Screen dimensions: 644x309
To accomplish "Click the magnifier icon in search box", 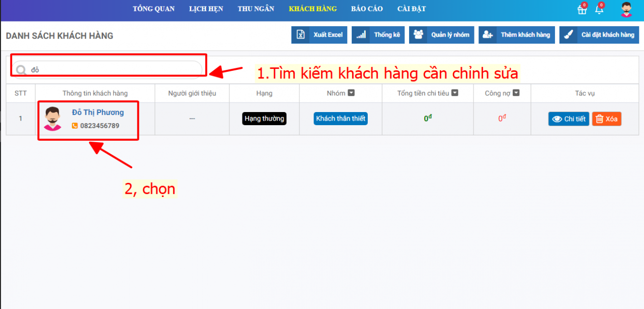I will pyautogui.click(x=21, y=70).
